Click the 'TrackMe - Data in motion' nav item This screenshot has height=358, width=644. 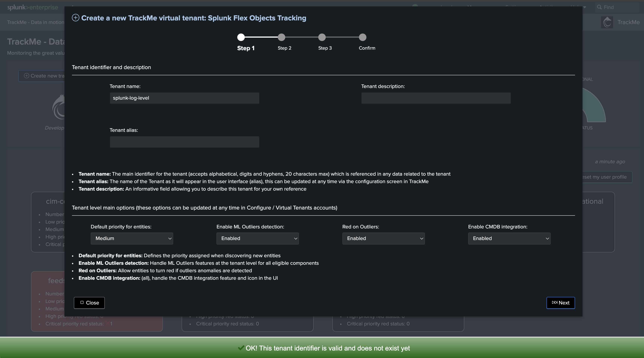tap(35, 22)
